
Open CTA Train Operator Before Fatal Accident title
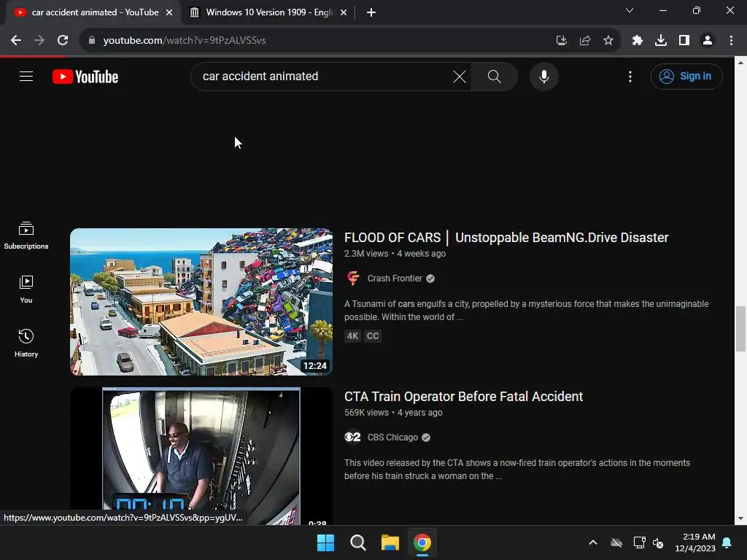463,397
